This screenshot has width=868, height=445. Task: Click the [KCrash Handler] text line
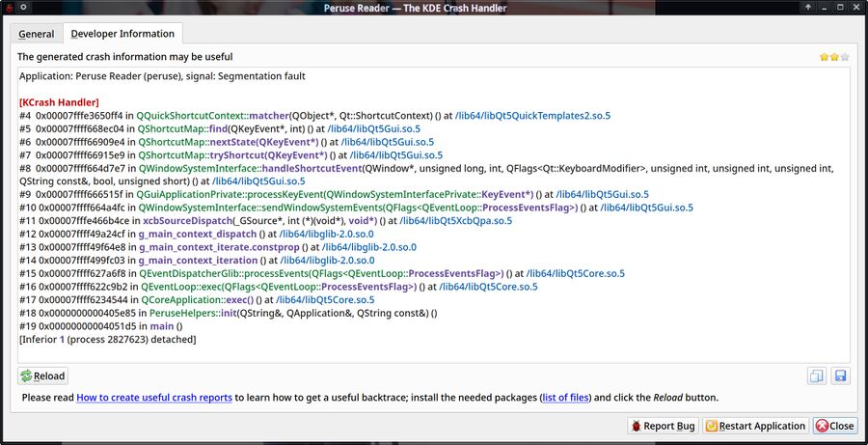tap(59, 102)
